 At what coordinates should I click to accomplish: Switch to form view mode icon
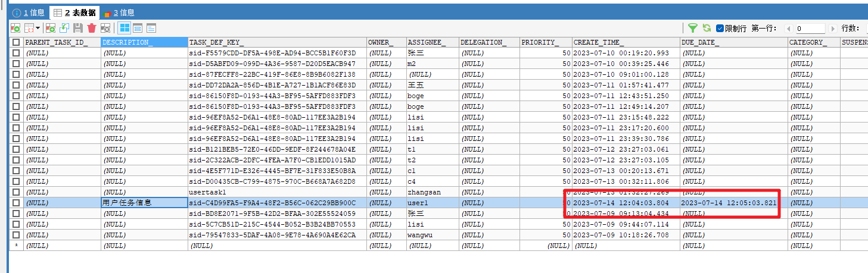click(138, 28)
